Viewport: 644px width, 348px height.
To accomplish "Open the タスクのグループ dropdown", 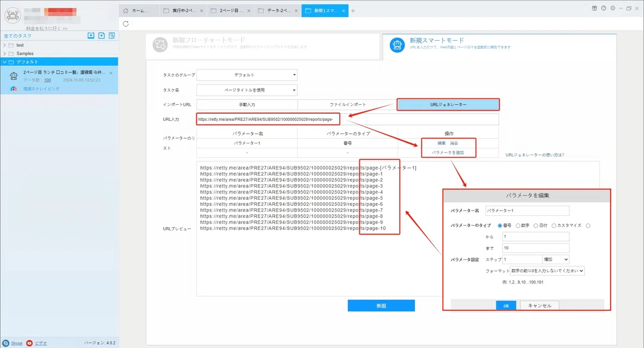I will [x=247, y=75].
